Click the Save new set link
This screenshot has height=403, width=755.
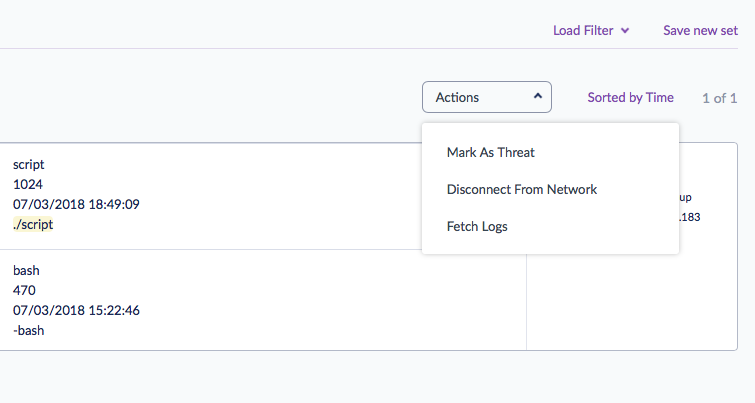(x=700, y=30)
